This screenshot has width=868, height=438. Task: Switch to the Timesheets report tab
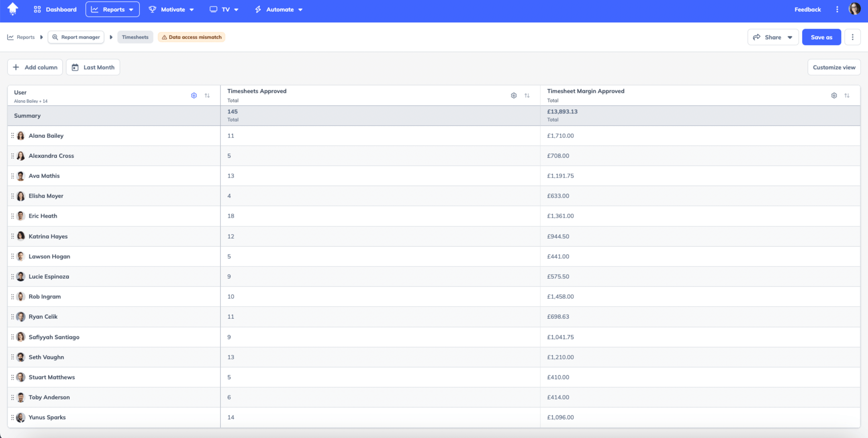pos(135,37)
